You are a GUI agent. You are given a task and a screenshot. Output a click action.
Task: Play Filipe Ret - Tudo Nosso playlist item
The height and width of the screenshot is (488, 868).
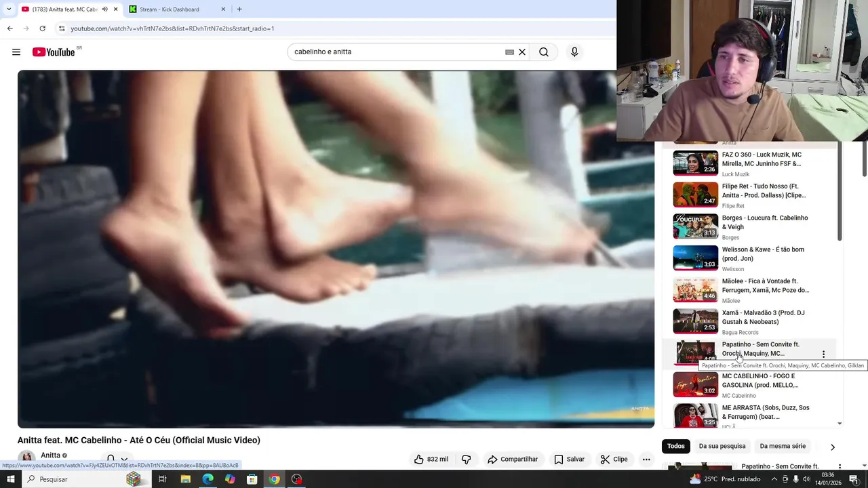(749, 195)
